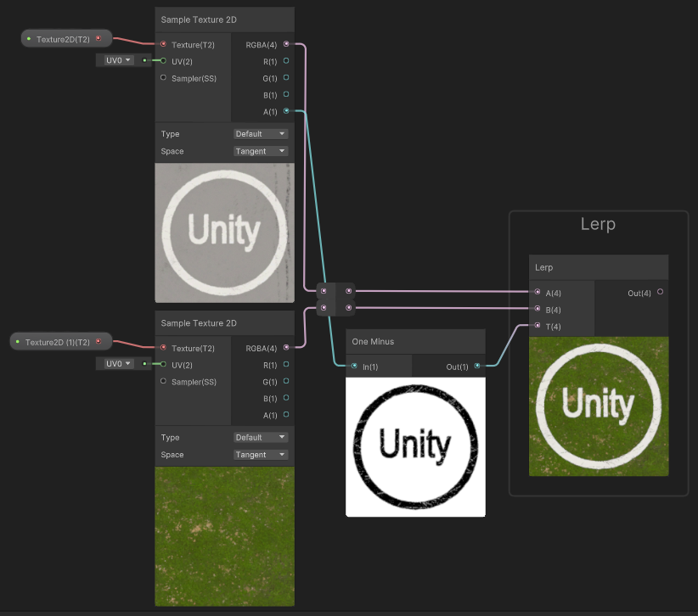Image resolution: width=698 pixels, height=616 pixels.
Task: Click the B(4) input port of Lerp node
Action: coord(538,309)
